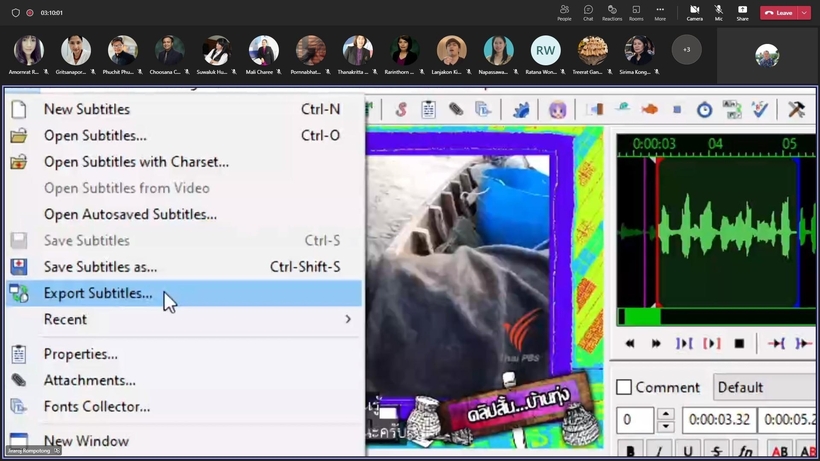This screenshot has height=461, width=820.
Task: Choose Properties... in the File menu
Action: (x=184, y=354)
